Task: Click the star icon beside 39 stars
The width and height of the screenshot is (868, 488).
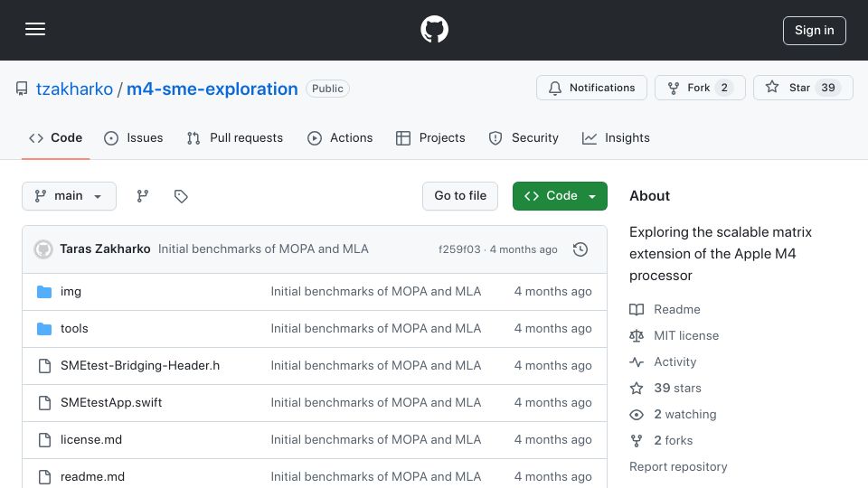Action: 637,388
